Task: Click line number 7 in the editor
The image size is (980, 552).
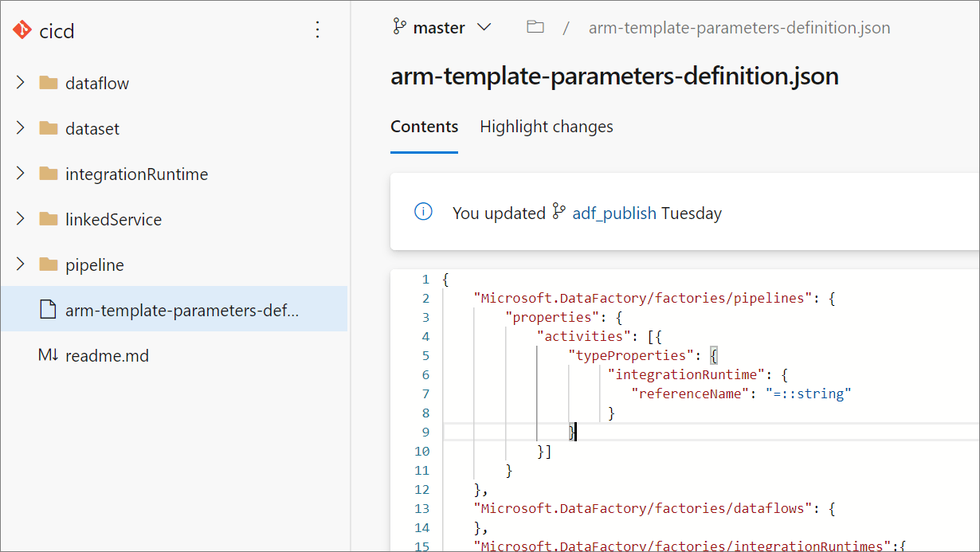Action: pyautogui.click(x=425, y=393)
